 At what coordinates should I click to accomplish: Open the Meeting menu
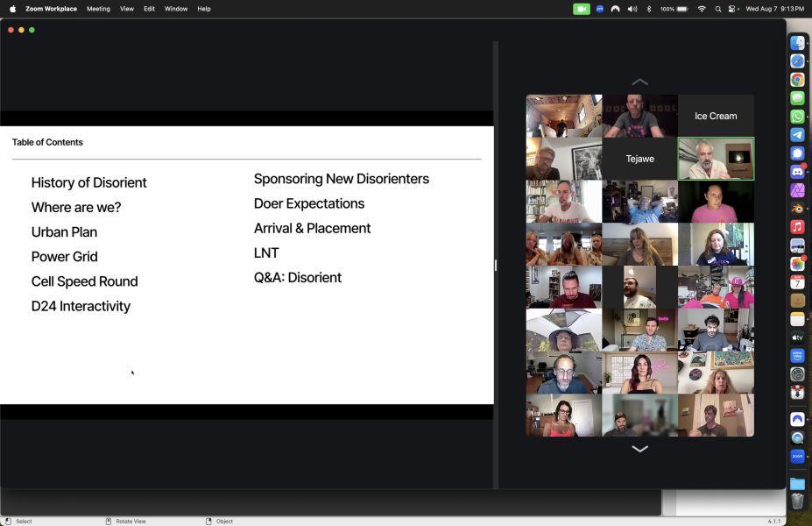coord(98,9)
